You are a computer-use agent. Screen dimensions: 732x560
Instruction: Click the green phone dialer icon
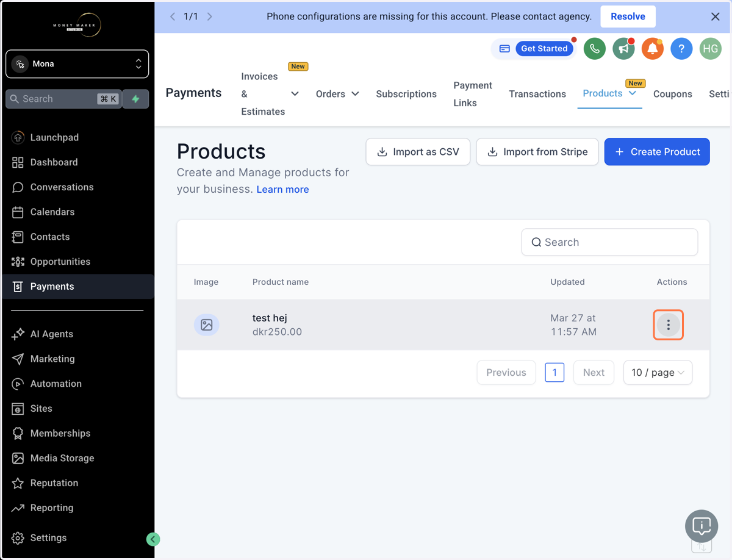(595, 49)
